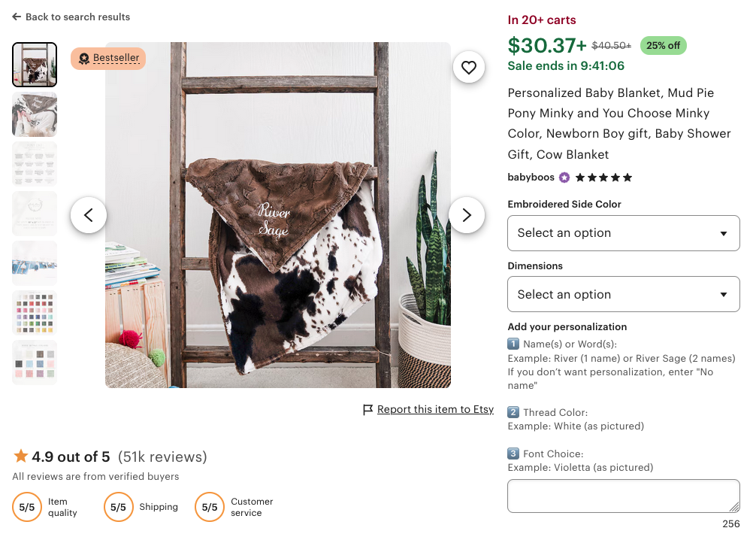The image size is (756, 537).
Task: Open the Embroidered Side Color dropdown
Action: [x=623, y=233]
